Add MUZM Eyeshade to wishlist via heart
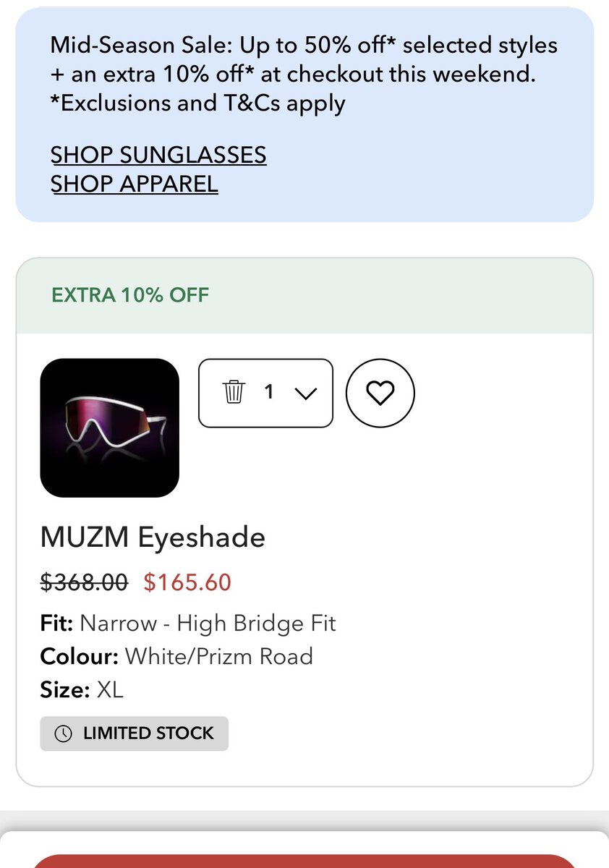The image size is (609, 868). pyautogui.click(x=380, y=393)
